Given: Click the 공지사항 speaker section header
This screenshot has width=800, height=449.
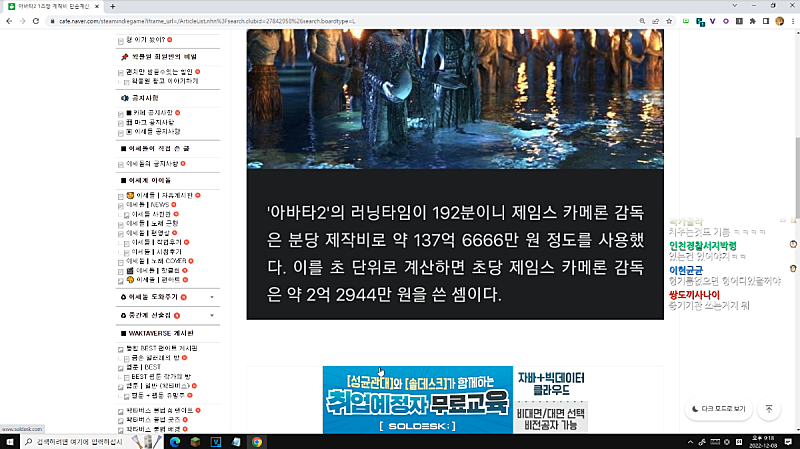Looking at the screenshot, I should (140, 97).
